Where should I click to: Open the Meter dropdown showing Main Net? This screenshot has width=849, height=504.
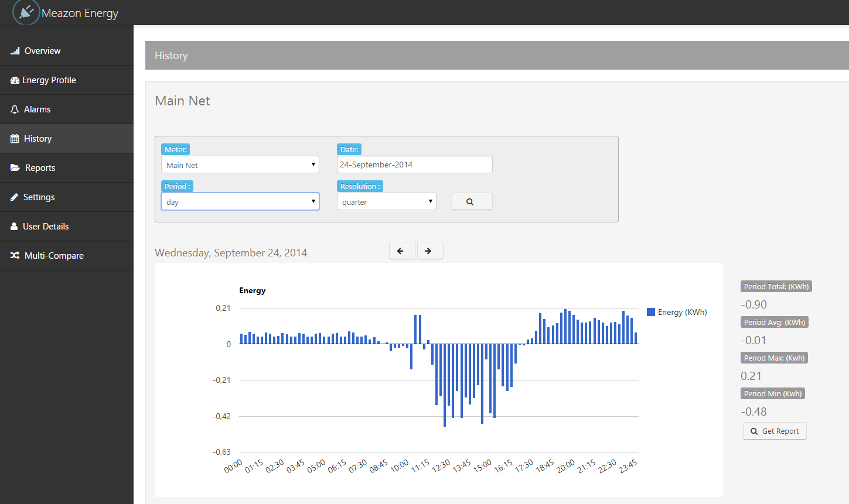coord(240,164)
